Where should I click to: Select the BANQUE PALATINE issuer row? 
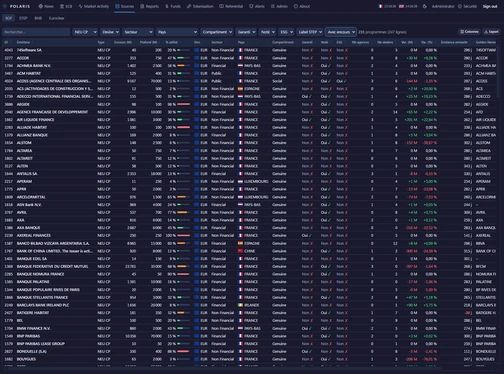tap(250, 282)
